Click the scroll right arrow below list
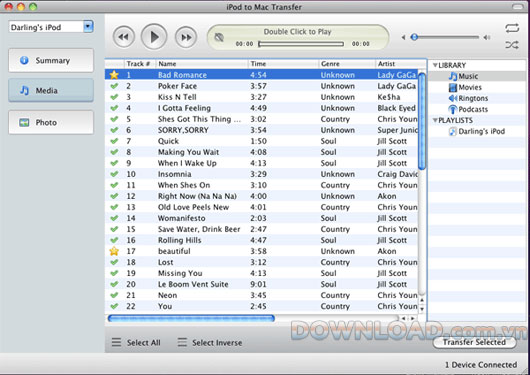The height and width of the screenshot is (375, 530). pyautogui.click(x=413, y=318)
